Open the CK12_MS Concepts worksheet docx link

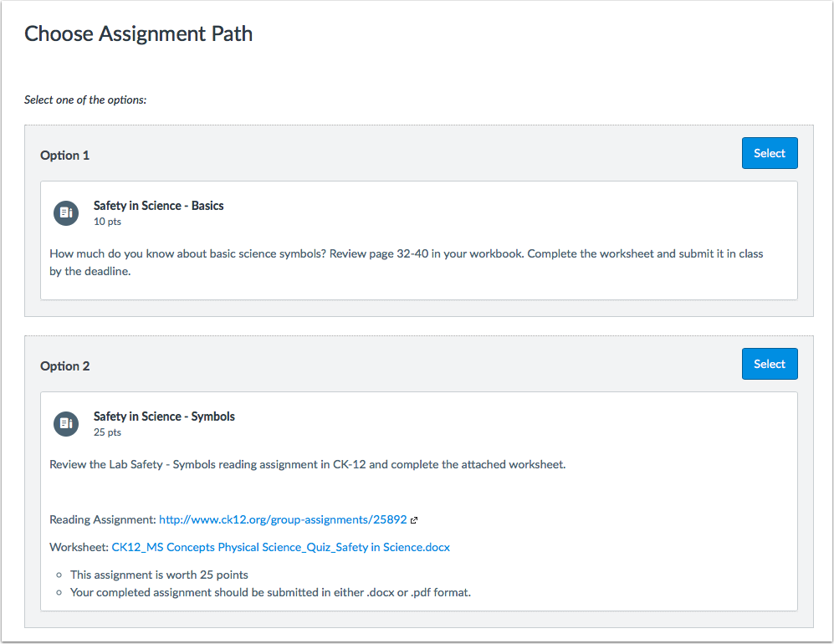pyautogui.click(x=281, y=547)
